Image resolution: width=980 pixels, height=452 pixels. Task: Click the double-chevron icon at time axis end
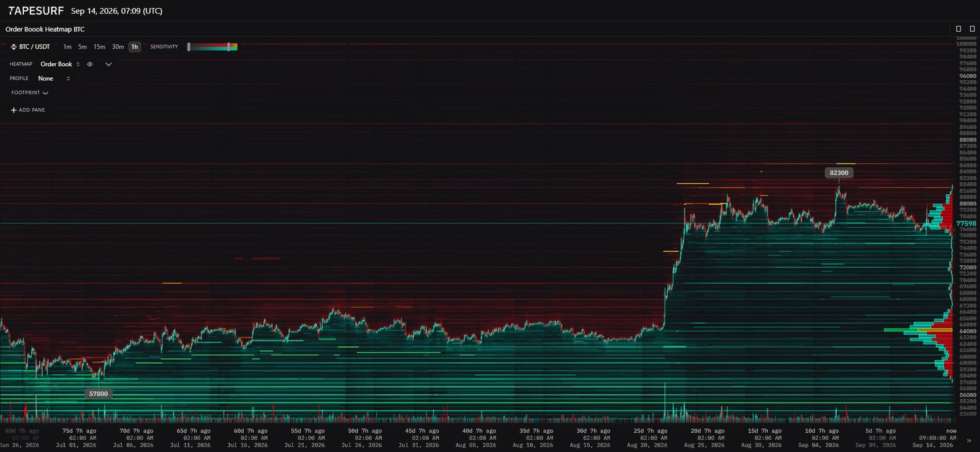[969, 440]
